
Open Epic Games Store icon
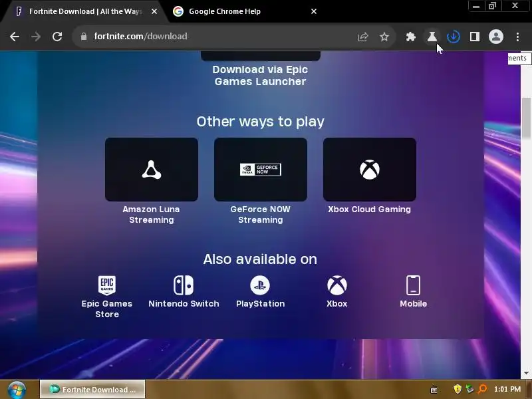click(107, 285)
